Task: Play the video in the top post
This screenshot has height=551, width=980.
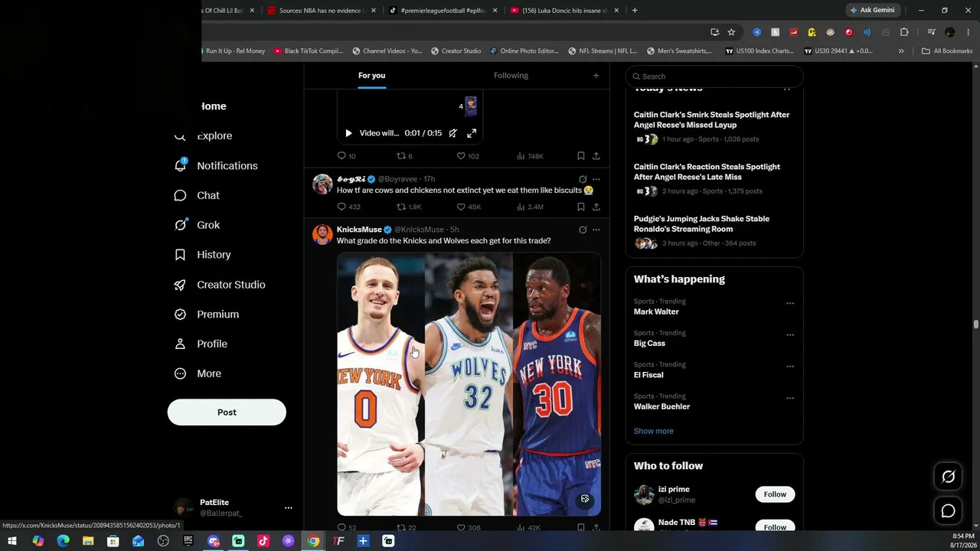Action: pyautogui.click(x=348, y=133)
